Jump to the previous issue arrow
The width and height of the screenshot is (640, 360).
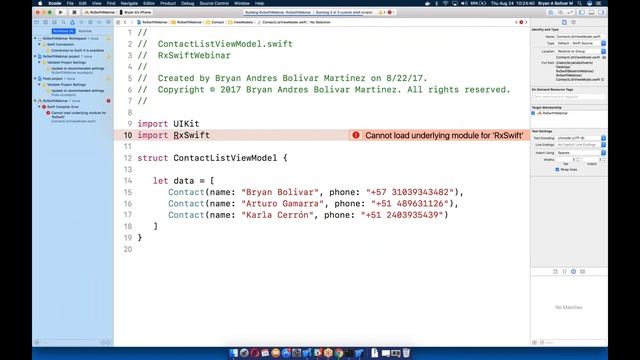coord(516,22)
